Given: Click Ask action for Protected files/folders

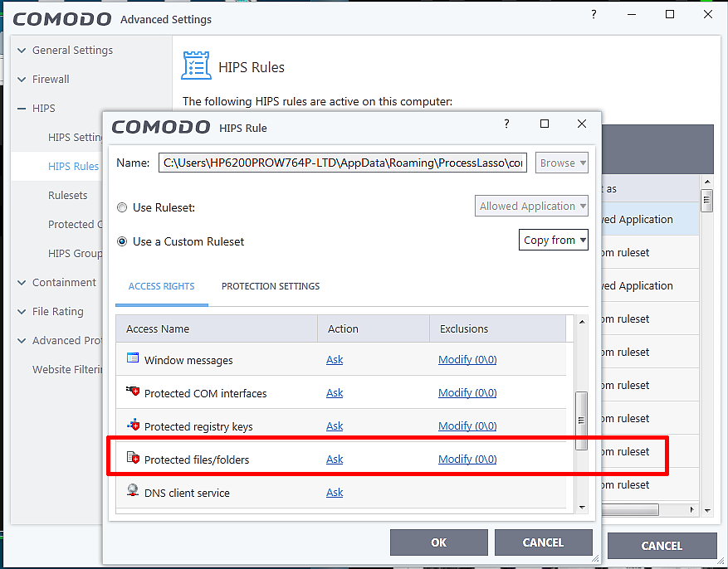Looking at the screenshot, I should (x=335, y=459).
